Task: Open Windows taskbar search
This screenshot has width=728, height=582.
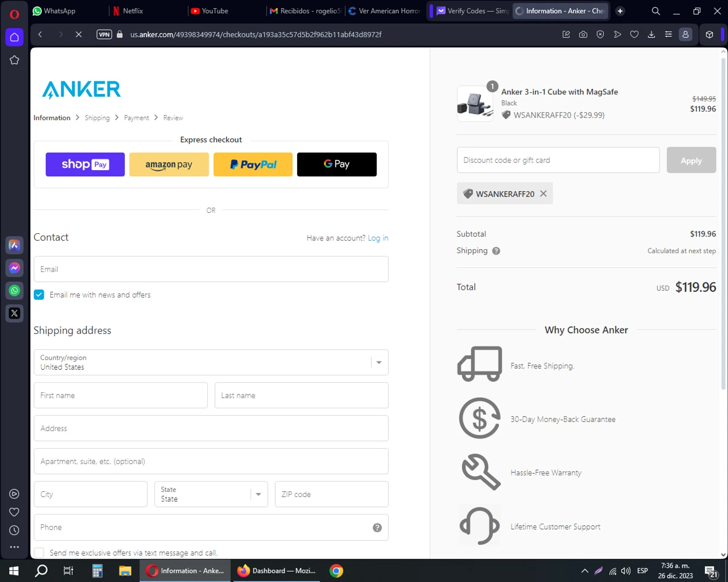Action: (41, 571)
